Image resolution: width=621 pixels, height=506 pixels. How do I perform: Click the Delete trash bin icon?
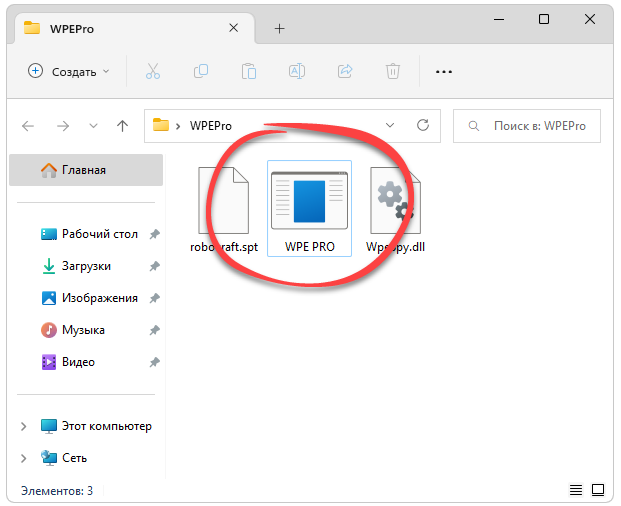(x=393, y=71)
